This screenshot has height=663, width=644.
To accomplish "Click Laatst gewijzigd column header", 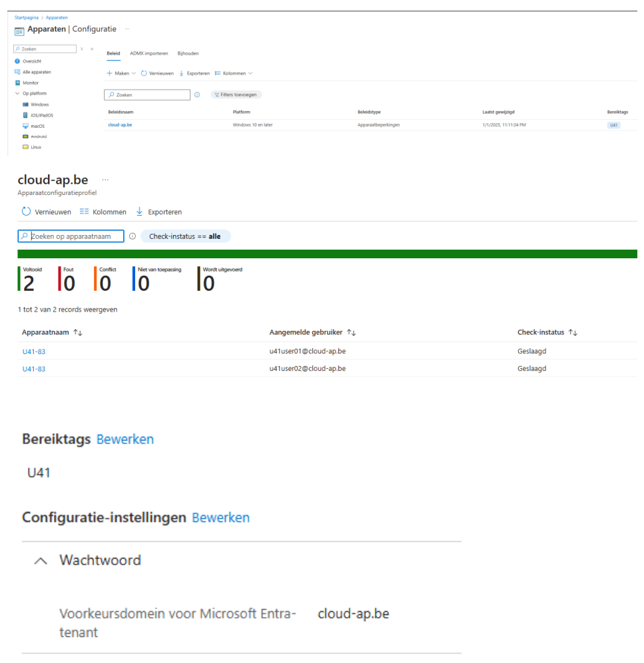I will pyautogui.click(x=498, y=112).
